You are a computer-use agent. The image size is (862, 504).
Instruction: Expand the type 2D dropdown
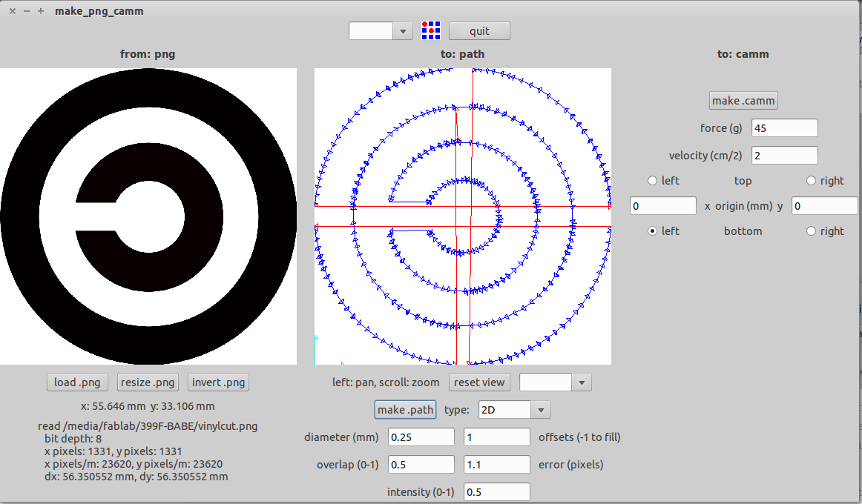pyautogui.click(x=541, y=410)
